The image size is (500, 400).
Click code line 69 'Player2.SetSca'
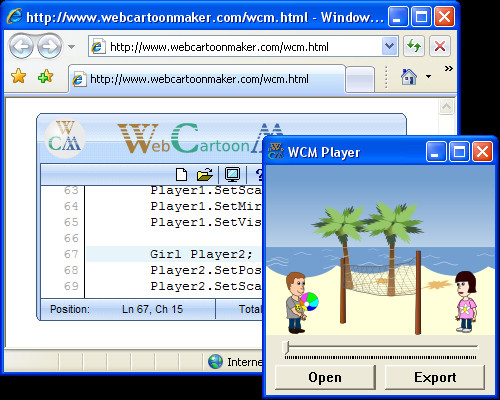[x=206, y=286]
